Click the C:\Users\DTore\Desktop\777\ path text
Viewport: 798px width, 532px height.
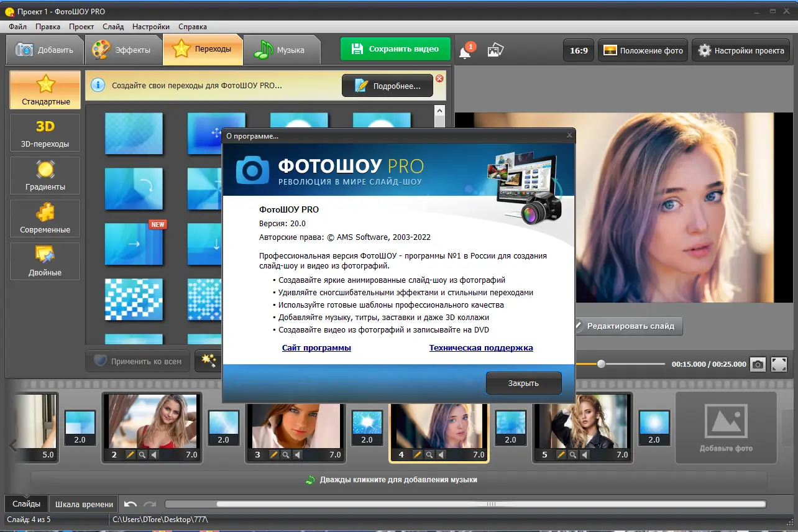click(160, 520)
